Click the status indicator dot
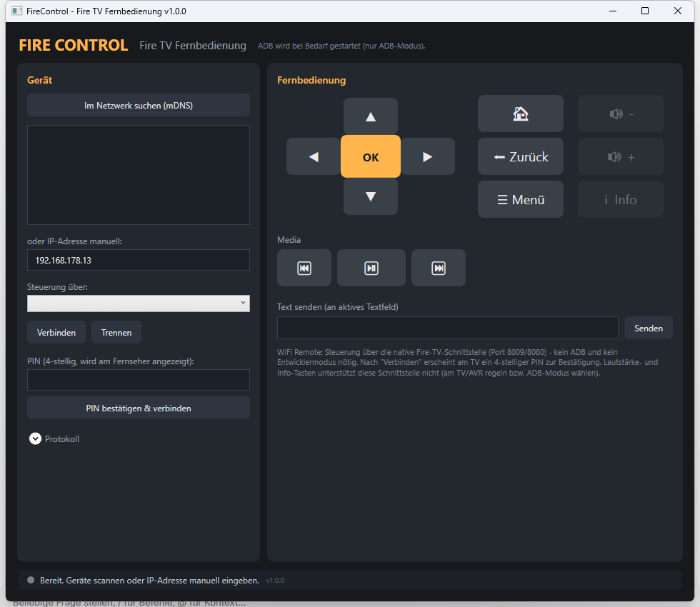The width and height of the screenshot is (700, 607). coord(31,580)
